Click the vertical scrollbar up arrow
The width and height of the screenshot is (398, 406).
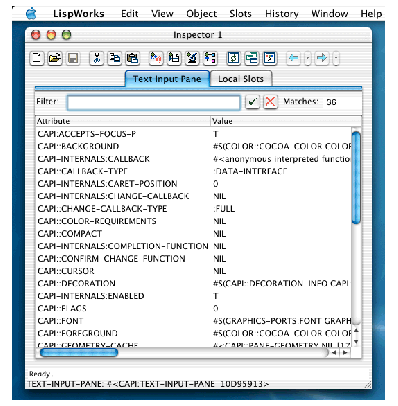(356, 331)
